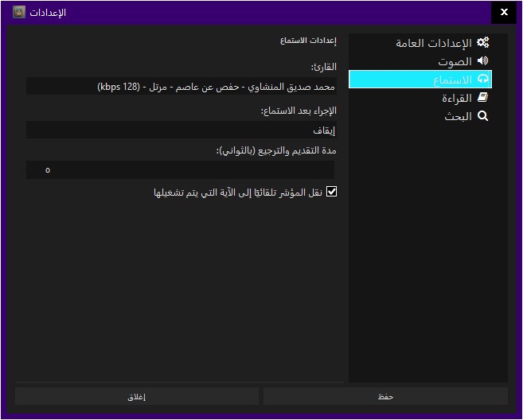
Task: Go to the القراءة settings
Action: coord(420,98)
